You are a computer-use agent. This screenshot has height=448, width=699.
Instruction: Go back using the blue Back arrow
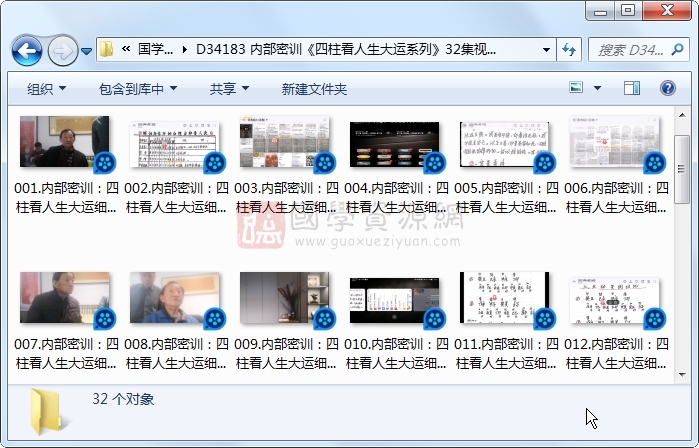click(x=27, y=51)
